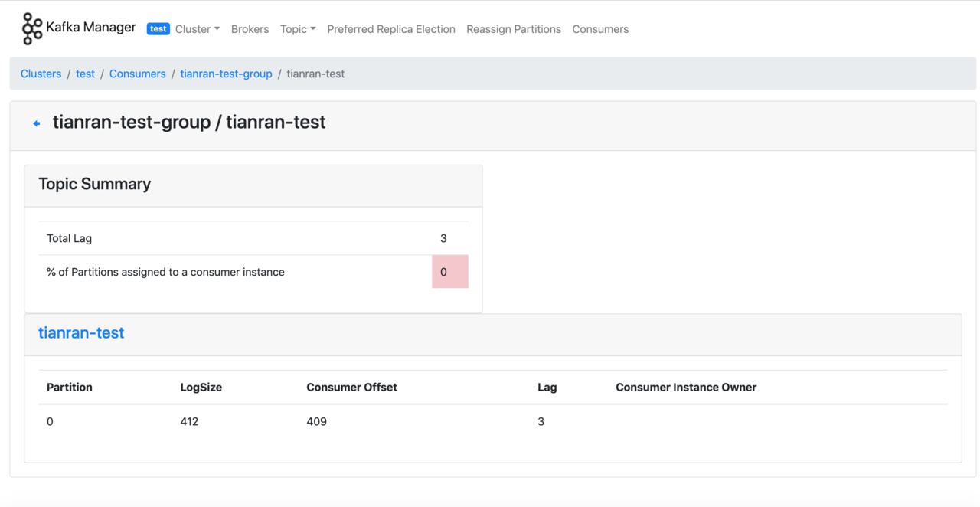Open the Consumers nav item
The height and width of the screenshot is (507, 980).
click(600, 29)
